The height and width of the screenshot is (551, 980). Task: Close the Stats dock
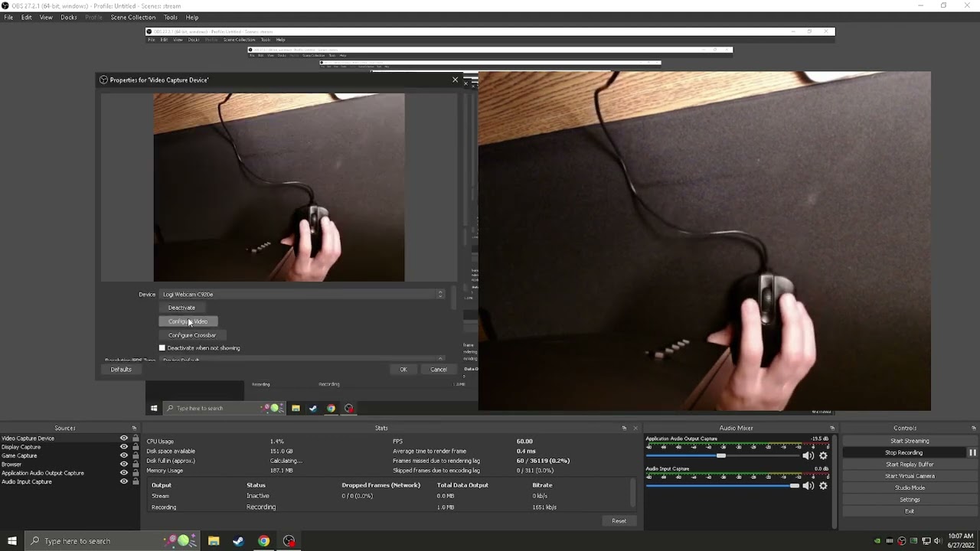pyautogui.click(x=635, y=429)
